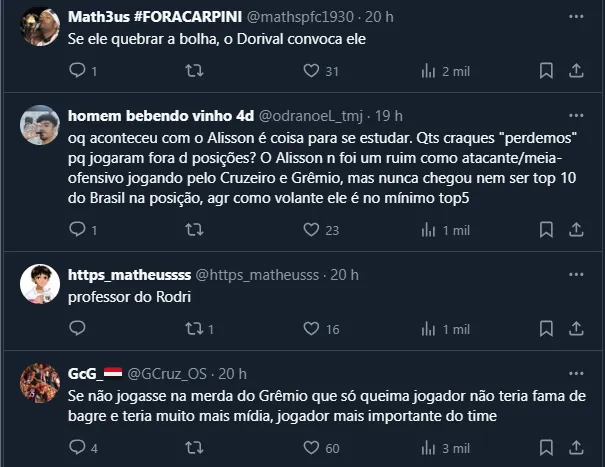Screen dimensions: 605x467
Task: Open @GCruz_OS handle link
Action: [x=173, y=373]
